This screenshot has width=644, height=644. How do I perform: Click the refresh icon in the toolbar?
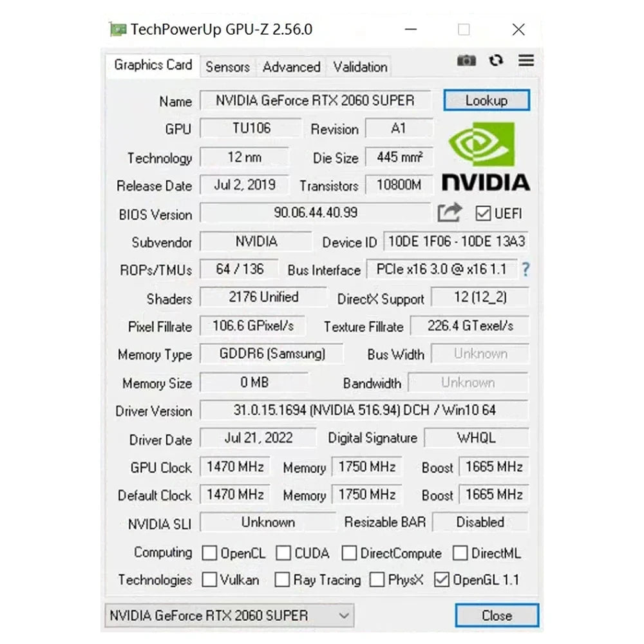tap(496, 60)
